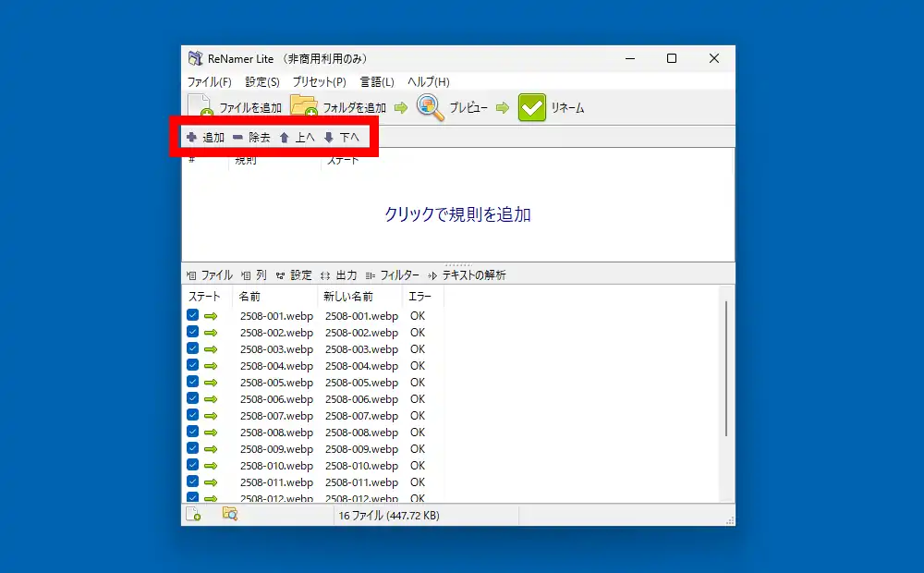The width and height of the screenshot is (924, 573).
Task: Move rule up with the up arrow
Action: point(285,138)
